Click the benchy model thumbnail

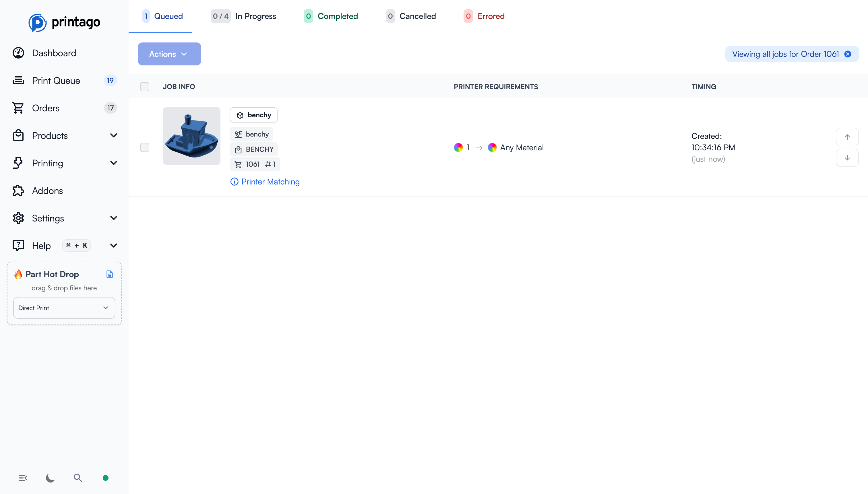(x=191, y=136)
